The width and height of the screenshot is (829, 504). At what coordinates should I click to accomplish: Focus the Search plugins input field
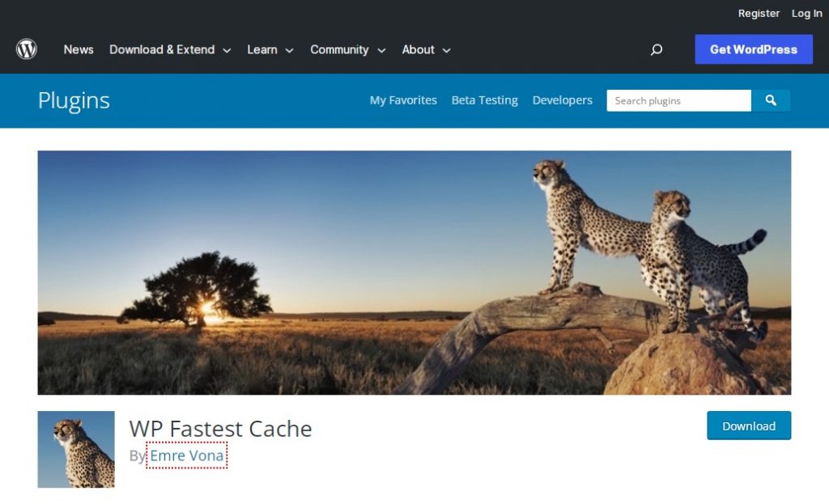[679, 100]
